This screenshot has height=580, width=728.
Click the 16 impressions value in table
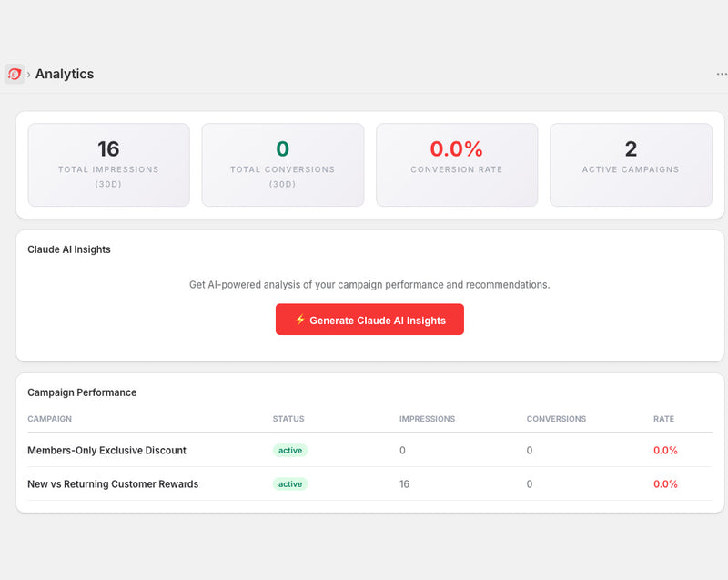[x=404, y=483]
